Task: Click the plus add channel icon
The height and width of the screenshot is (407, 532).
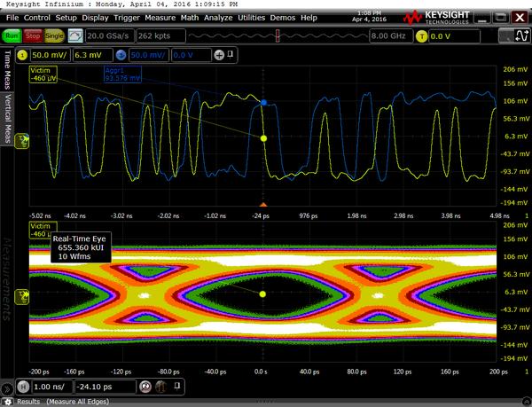Action: click(x=219, y=55)
